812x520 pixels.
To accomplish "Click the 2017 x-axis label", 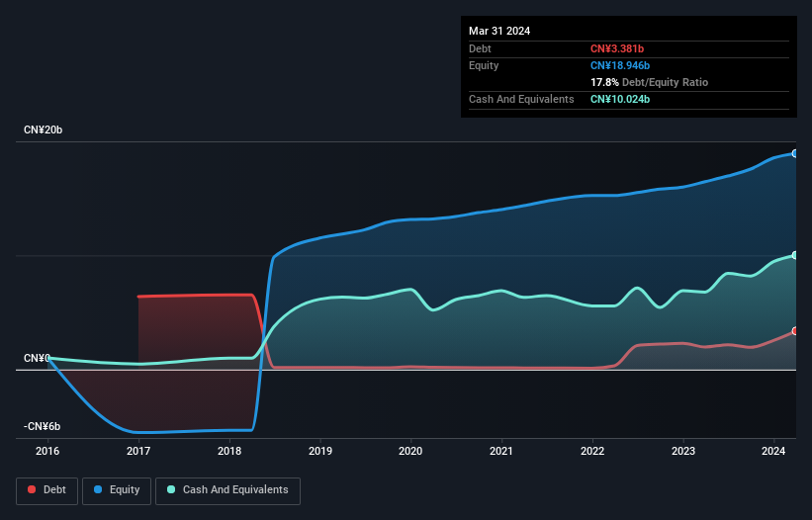I will coord(138,451).
